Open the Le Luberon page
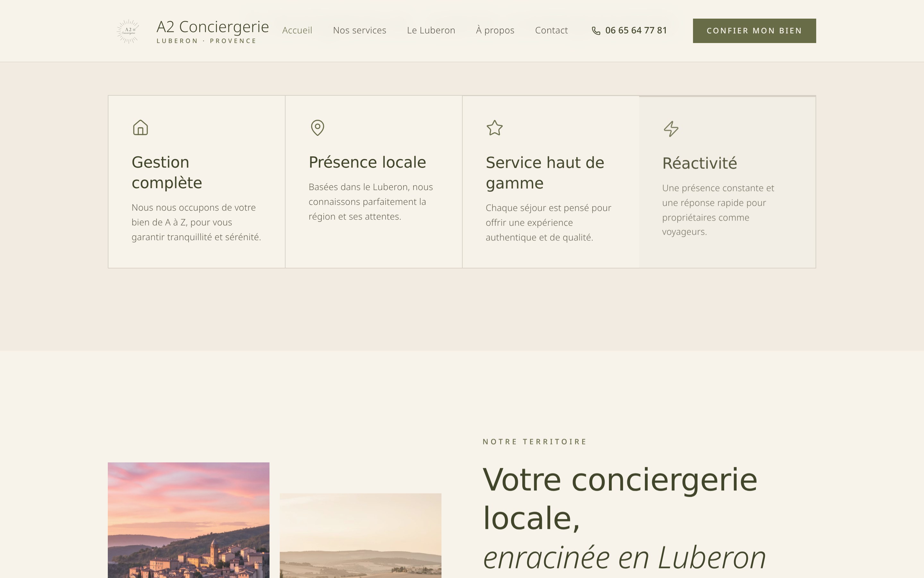The image size is (924, 578). pyautogui.click(x=431, y=30)
